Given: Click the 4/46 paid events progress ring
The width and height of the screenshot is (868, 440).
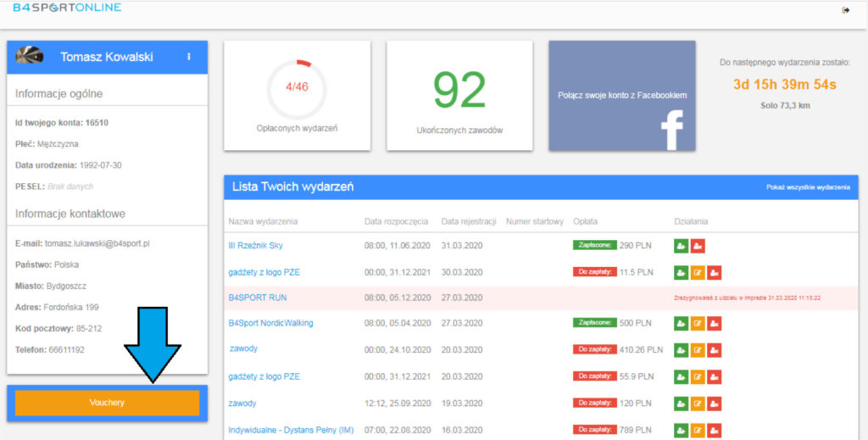Looking at the screenshot, I should [297, 89].
